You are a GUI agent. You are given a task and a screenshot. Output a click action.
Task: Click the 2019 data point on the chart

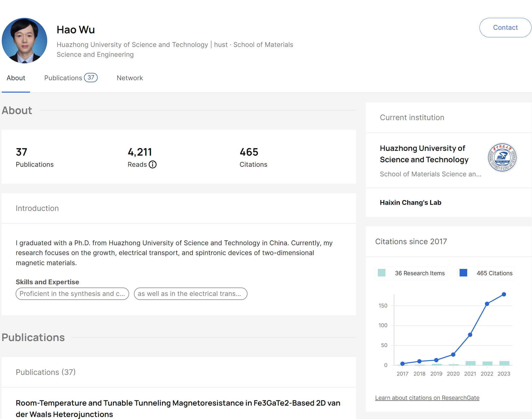click(x=436, y=360)
